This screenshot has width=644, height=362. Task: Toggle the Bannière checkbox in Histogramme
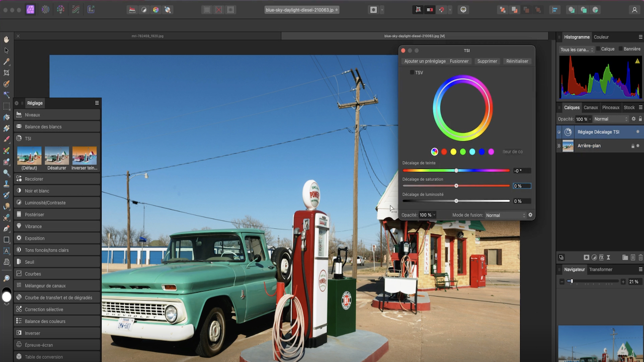coord(619,49)
